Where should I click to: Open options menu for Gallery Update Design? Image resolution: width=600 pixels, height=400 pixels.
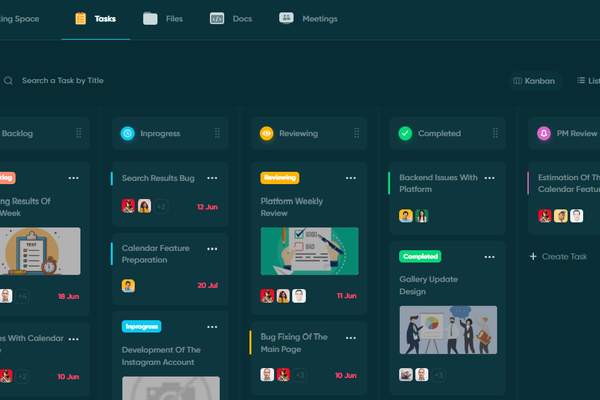[x=489, y=257]
